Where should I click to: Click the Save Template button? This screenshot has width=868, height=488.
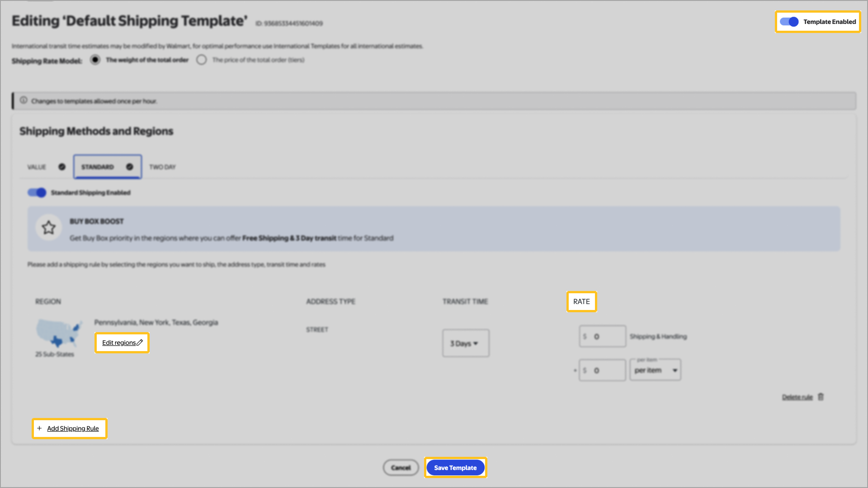pyautogui.click(x=455, y=468)
